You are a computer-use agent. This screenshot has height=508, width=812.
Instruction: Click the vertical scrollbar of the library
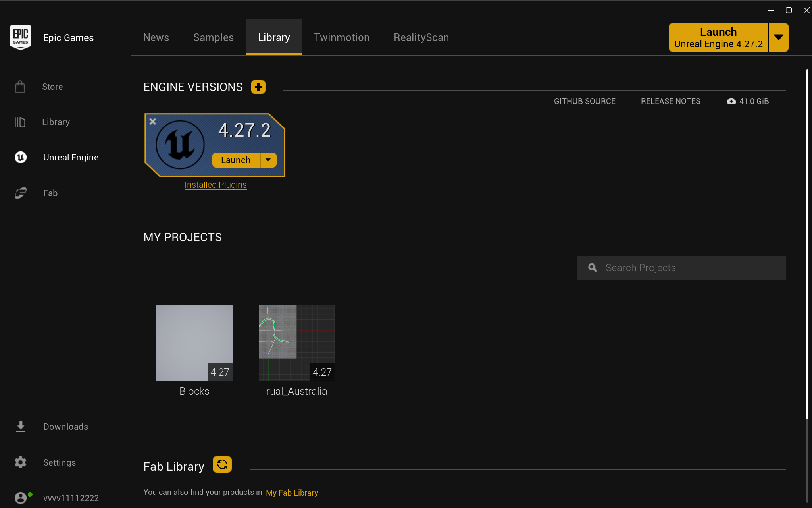(x=807, y=244)
